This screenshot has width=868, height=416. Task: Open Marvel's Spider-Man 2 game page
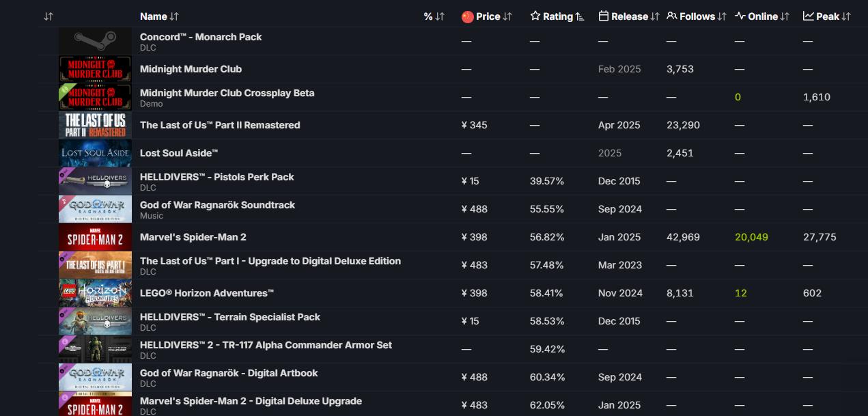(x=193, y=237)
